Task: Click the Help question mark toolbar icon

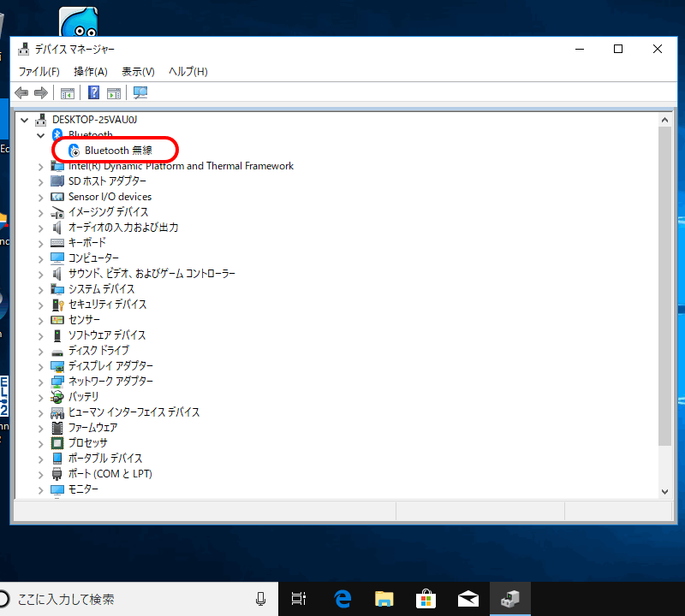Action: [94, 92]
